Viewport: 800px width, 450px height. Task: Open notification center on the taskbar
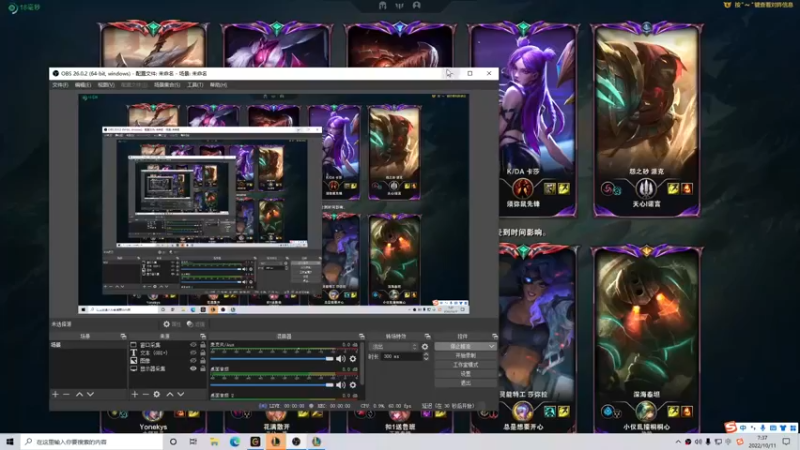[786, 442]
